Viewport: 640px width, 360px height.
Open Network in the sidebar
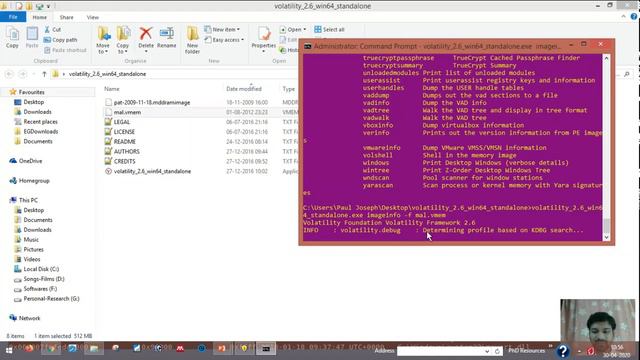pos(25,318)
